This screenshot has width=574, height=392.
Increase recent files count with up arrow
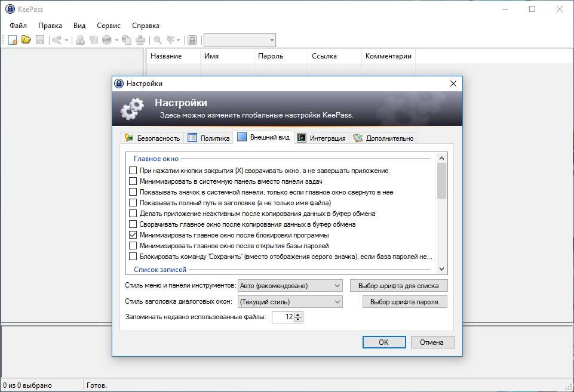point(298,314)
